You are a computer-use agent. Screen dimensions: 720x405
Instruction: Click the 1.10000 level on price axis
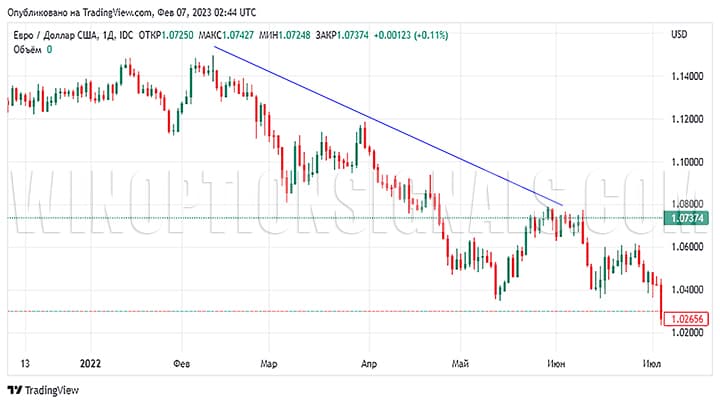tap(688, 162)
